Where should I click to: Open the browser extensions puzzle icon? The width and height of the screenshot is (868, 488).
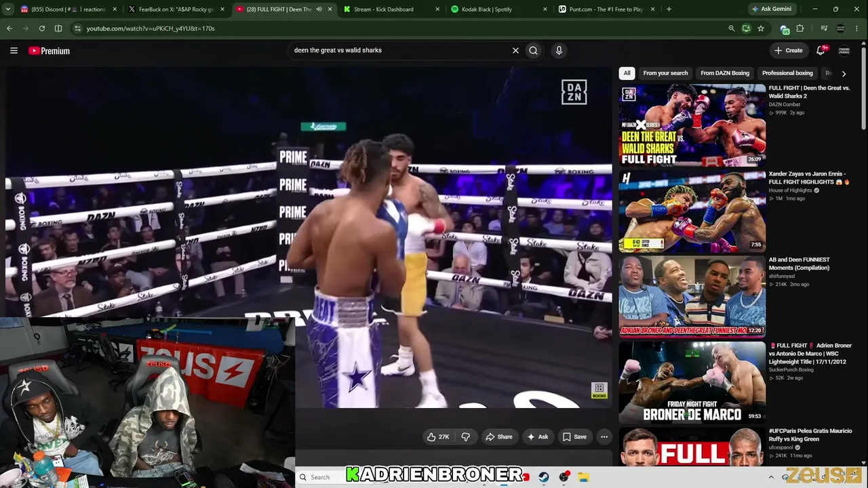(x=800, y=28)
